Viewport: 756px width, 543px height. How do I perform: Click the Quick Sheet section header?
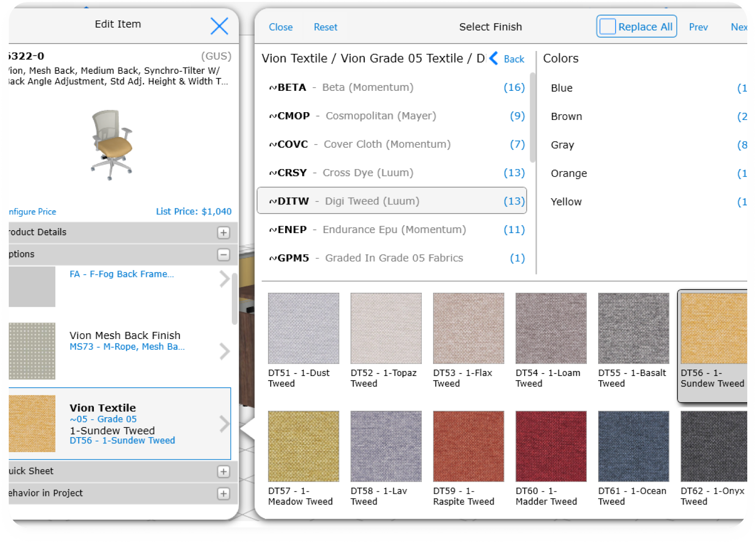(x=123, y=472)
